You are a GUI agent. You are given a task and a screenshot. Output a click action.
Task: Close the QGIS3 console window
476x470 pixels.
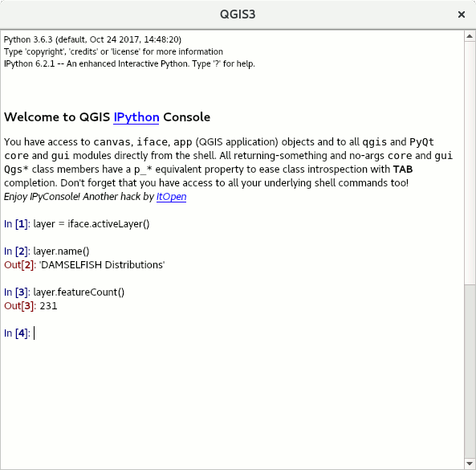click(x=461, y=14)
